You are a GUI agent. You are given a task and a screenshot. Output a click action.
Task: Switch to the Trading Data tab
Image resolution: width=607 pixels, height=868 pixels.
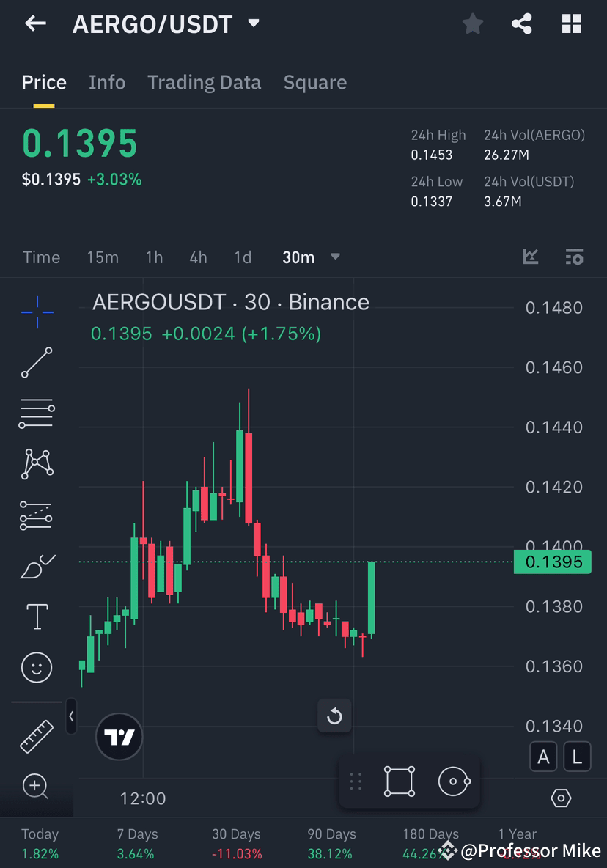pyautogui.click(x=204, y=82)
